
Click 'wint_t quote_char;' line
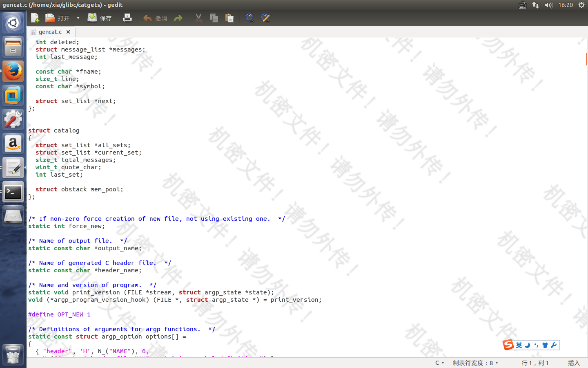click(68, 167)
